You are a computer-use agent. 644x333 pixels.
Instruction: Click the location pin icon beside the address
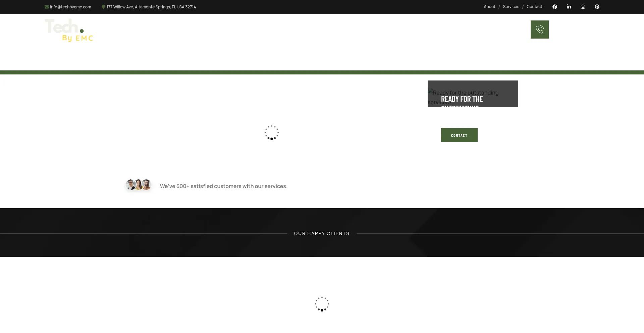coord(103,7)
